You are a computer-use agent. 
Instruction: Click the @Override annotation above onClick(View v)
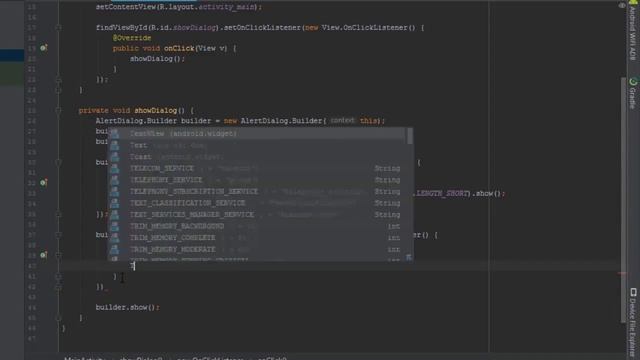(132, 38)
